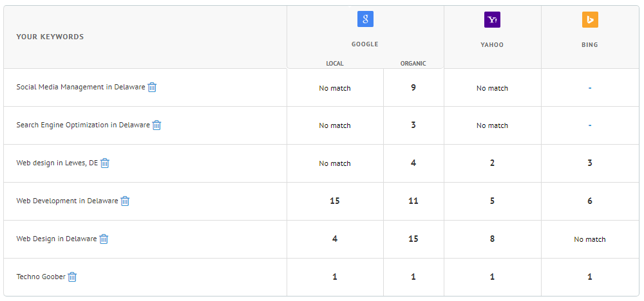Click Google organic rank 1 for Techno Goober
This screenshot has height=301, width=644.
click(x=413, y=277)
